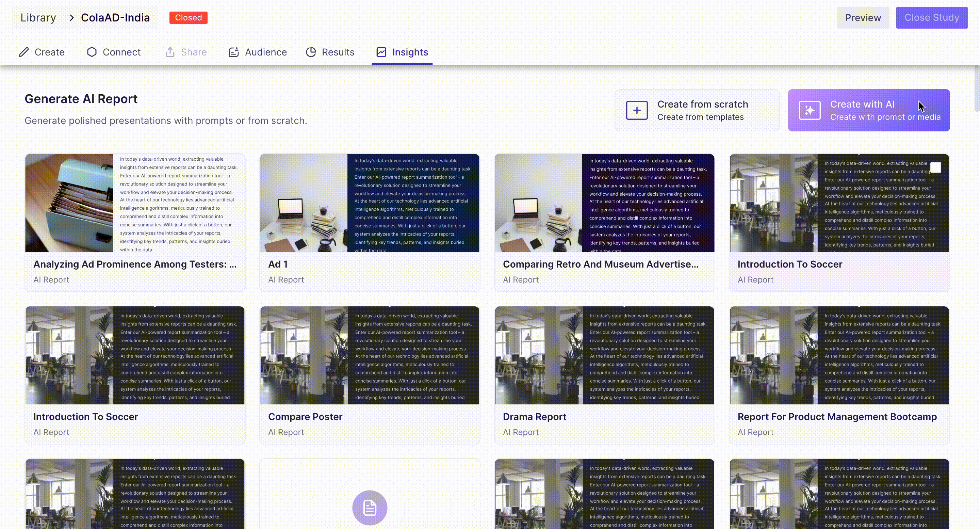Click 'AI Report' label under Drama Report

click(521, 432)
